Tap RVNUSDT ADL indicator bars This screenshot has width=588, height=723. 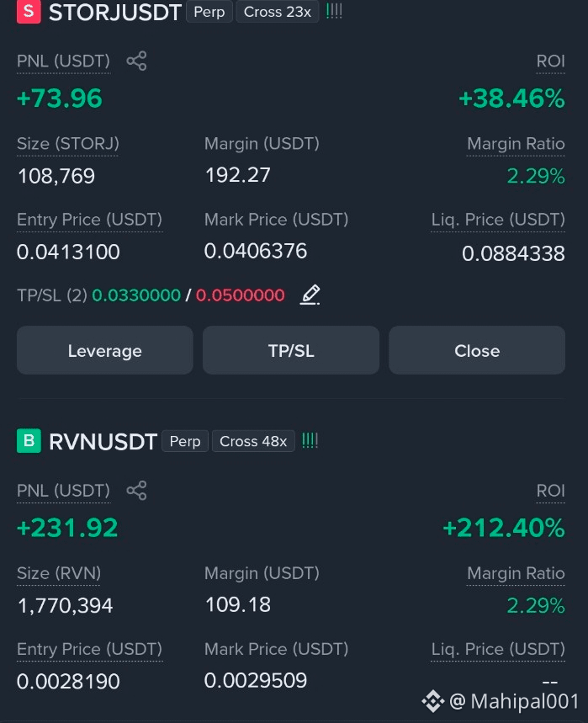310,441
